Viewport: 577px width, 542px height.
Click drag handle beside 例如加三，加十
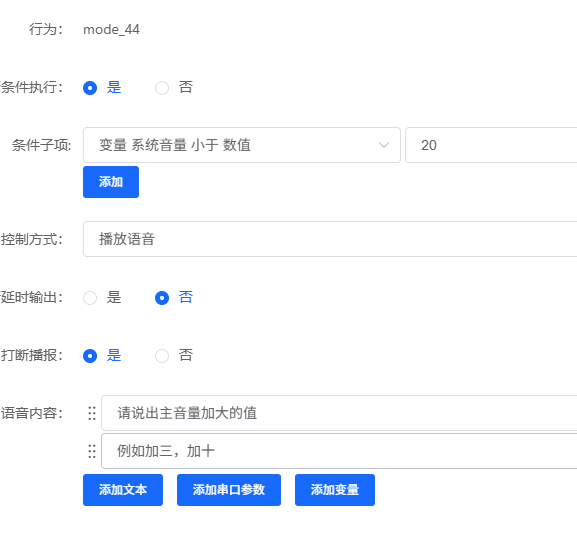point(92,451)
